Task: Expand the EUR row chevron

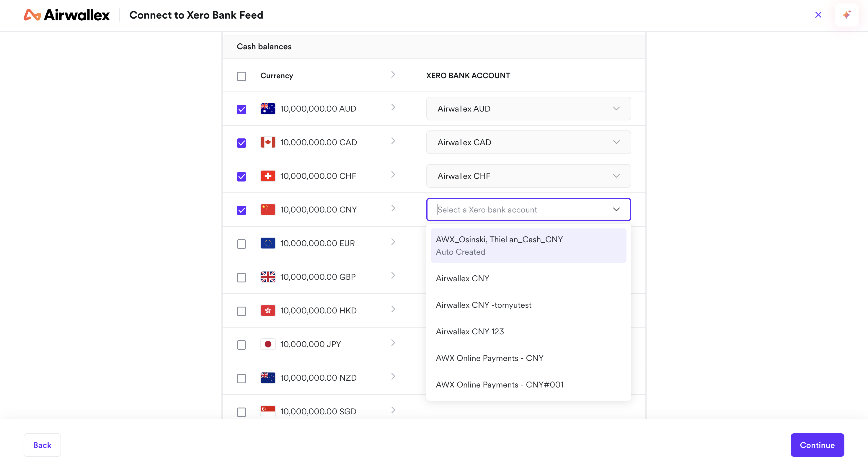Action: point(393,242)
